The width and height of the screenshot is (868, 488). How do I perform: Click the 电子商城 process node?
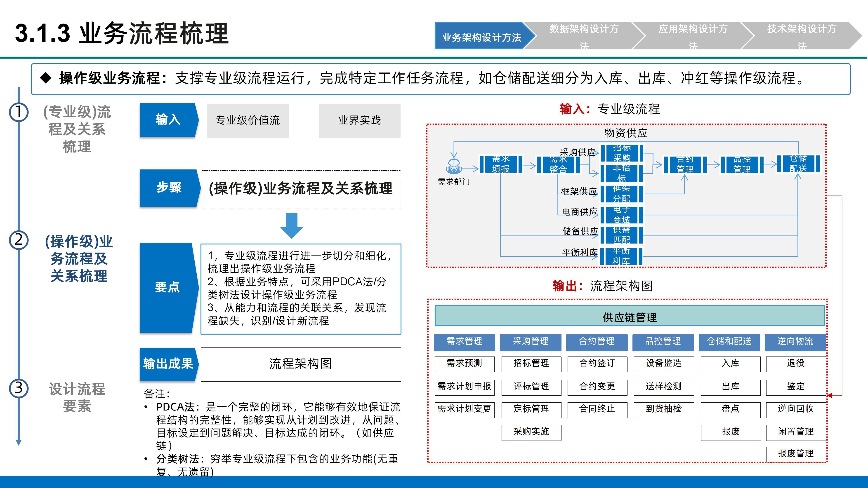(622, 215)
